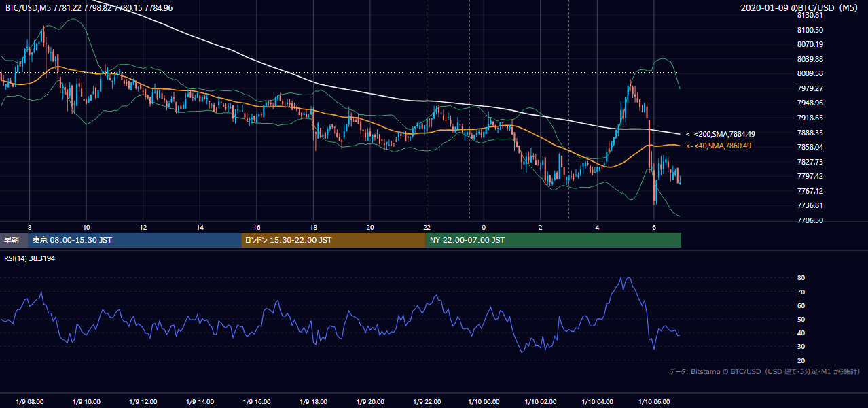Click price axis value 8100.50
The height and width of the screenshot is (408, 868).
point(810,30)
